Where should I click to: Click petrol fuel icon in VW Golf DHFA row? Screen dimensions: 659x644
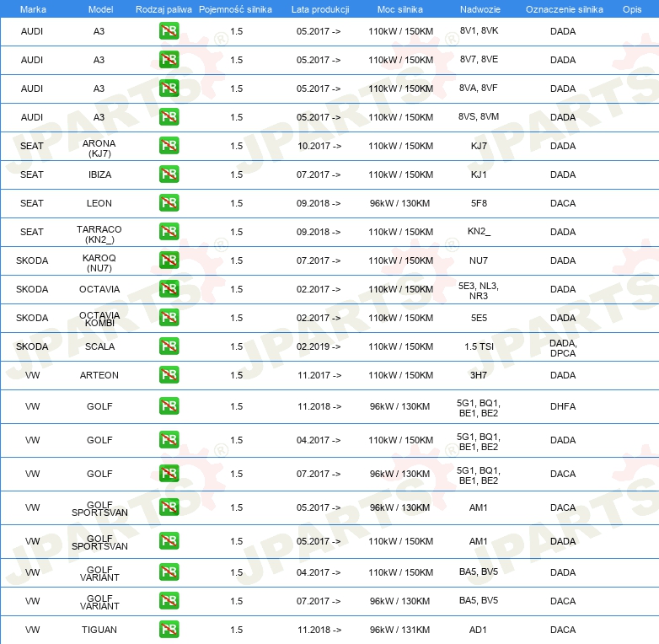coord(169,406)
